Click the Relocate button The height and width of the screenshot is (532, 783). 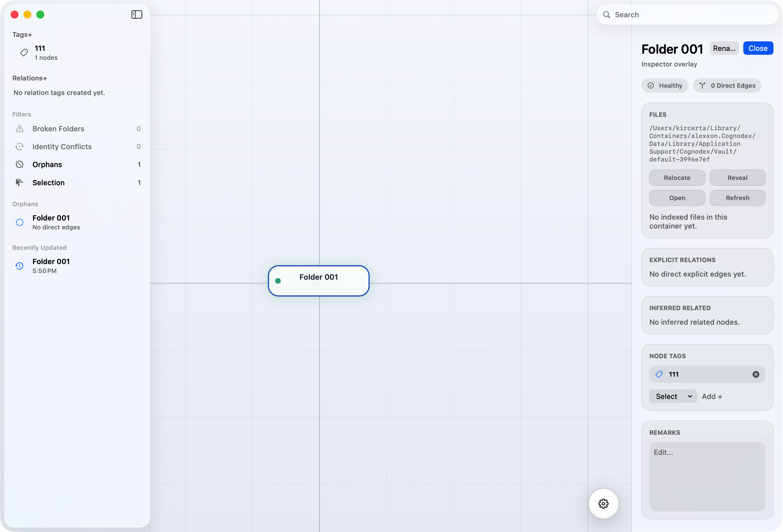pos(677,178)
